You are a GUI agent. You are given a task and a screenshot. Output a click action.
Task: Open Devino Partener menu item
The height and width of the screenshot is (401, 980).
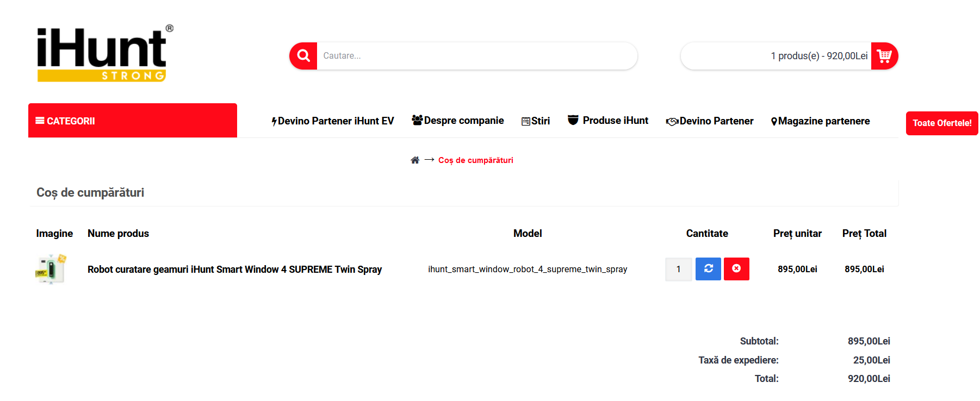point(710,121)
